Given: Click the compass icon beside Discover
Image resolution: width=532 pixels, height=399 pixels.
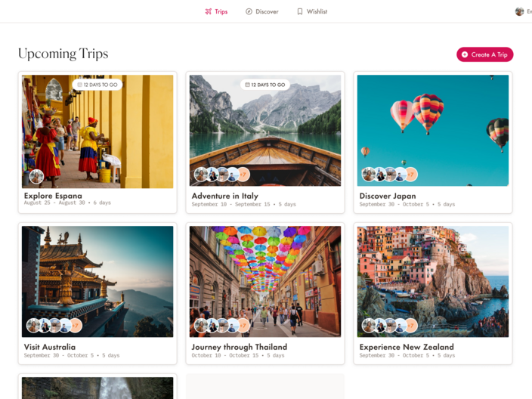Looking at the screenshot, I should 249,11.
